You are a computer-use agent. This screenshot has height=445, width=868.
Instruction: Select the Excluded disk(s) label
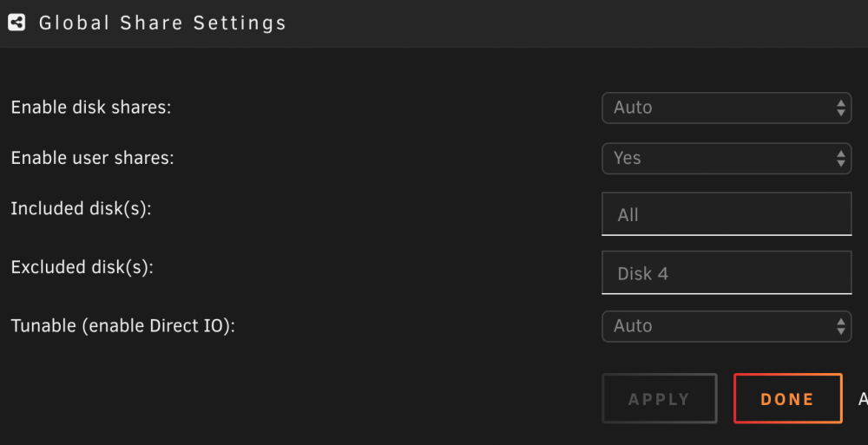[82, 267]
